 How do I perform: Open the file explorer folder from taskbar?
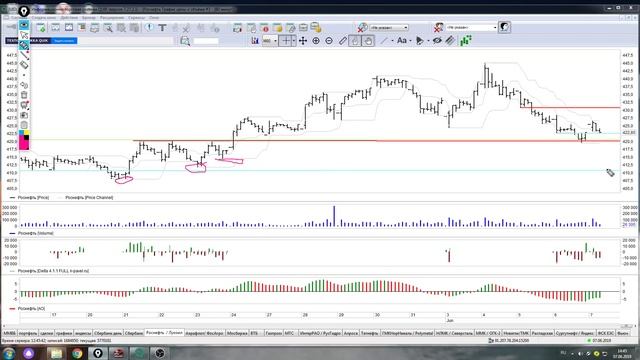click(56, 353)
